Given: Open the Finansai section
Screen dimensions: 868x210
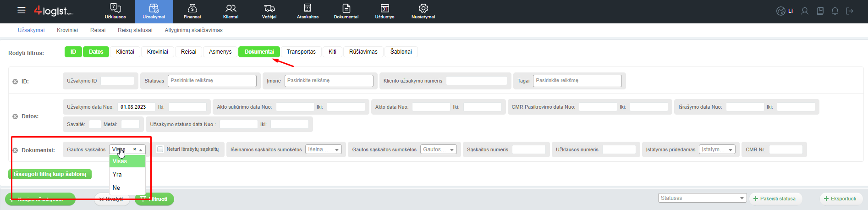Looking at the screenshot, I should [192, 11].
